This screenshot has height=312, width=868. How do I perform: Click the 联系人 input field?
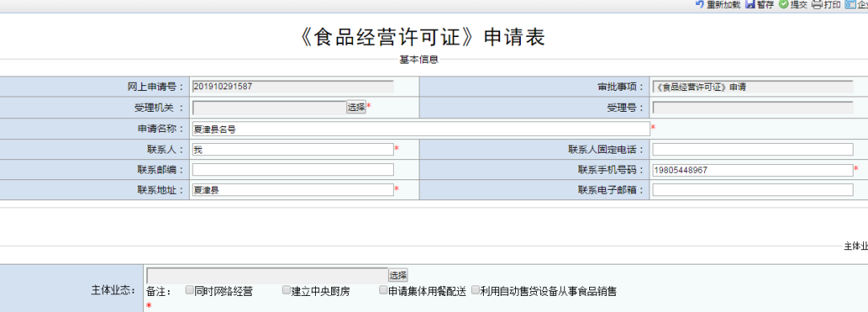coord(293,149)
